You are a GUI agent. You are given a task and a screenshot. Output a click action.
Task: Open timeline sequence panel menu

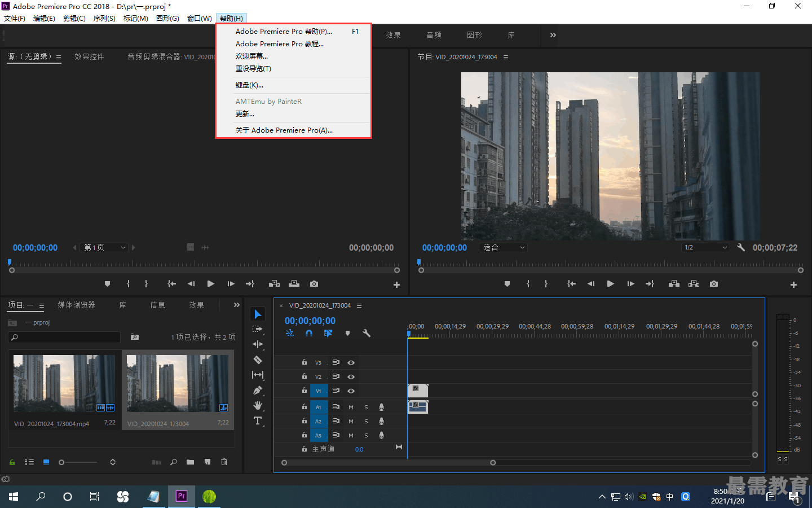(359, 305)
